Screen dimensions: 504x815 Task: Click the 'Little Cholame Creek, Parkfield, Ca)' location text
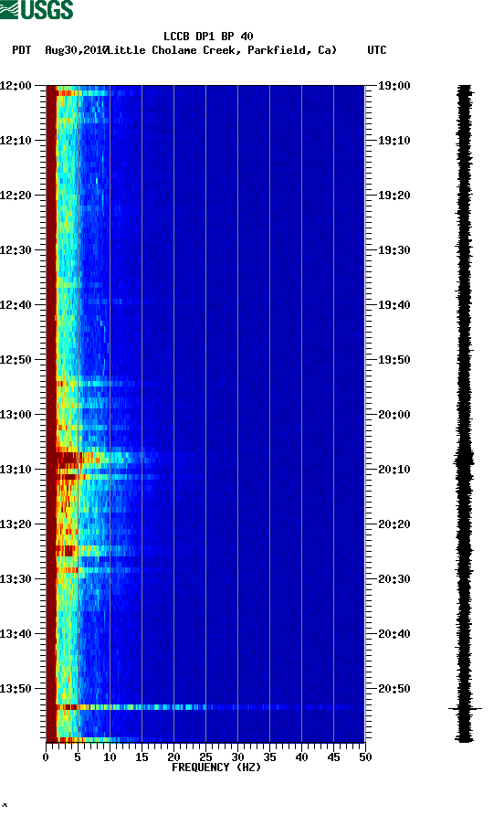[x=223, y=50]
